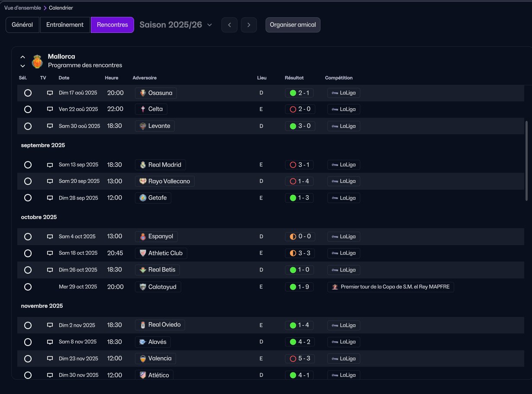Switch to the Général tab

click(x=22, y=25)
